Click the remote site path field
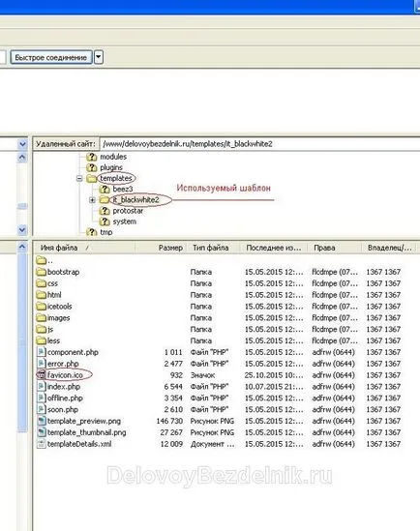 click(259, 144)
